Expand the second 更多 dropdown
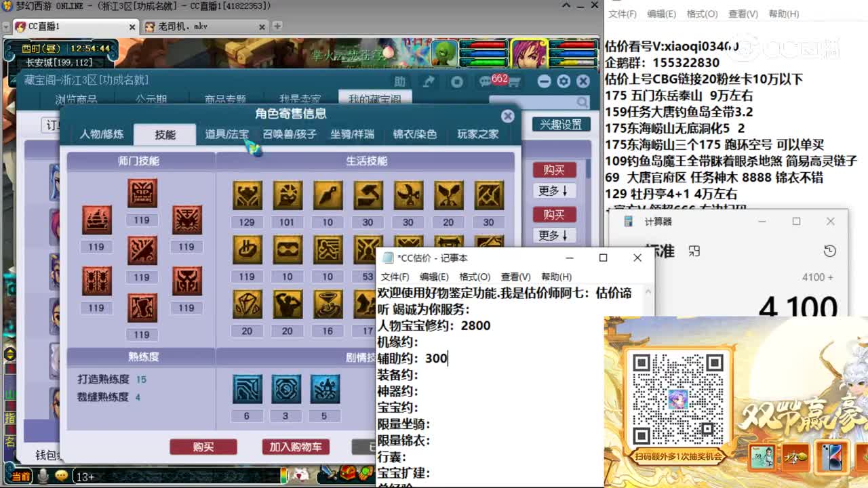868x488 pixels. 553,235
